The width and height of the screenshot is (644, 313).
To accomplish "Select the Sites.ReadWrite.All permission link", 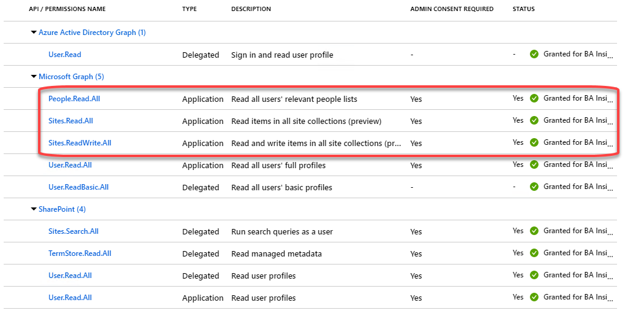I will click(80, 143).
